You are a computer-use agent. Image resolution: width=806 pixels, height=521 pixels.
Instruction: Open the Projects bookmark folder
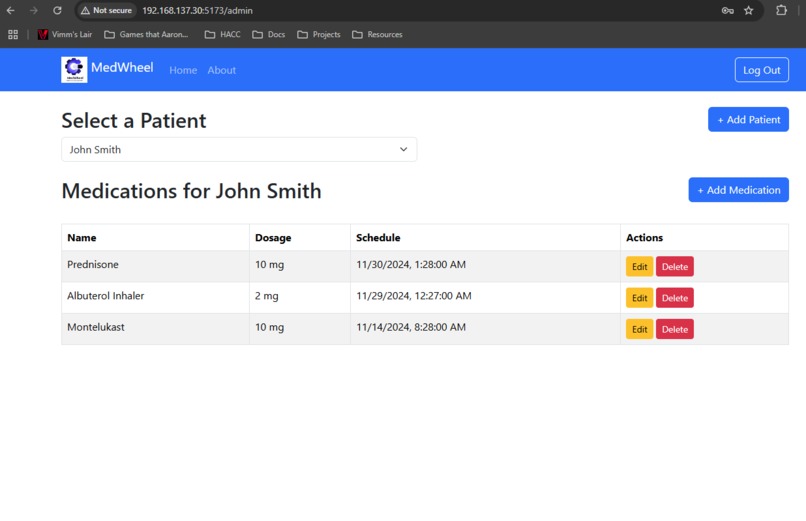click(x=319, y=34)
